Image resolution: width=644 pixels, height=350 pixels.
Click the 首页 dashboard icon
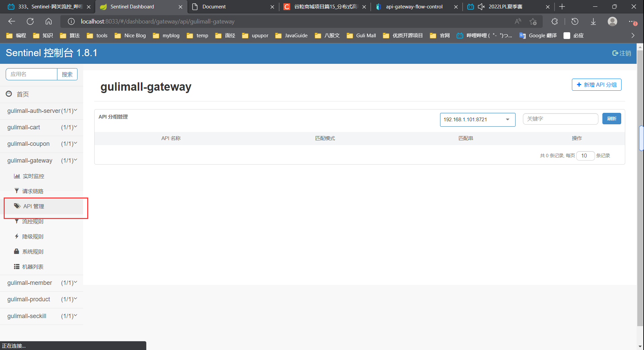click(x=9, y=94)
